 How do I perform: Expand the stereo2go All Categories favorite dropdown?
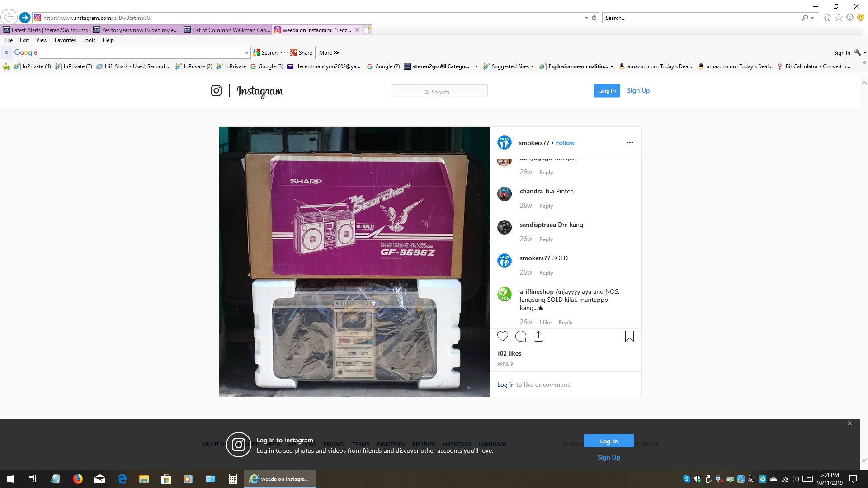pyautogui.click(x=476, y=66)
